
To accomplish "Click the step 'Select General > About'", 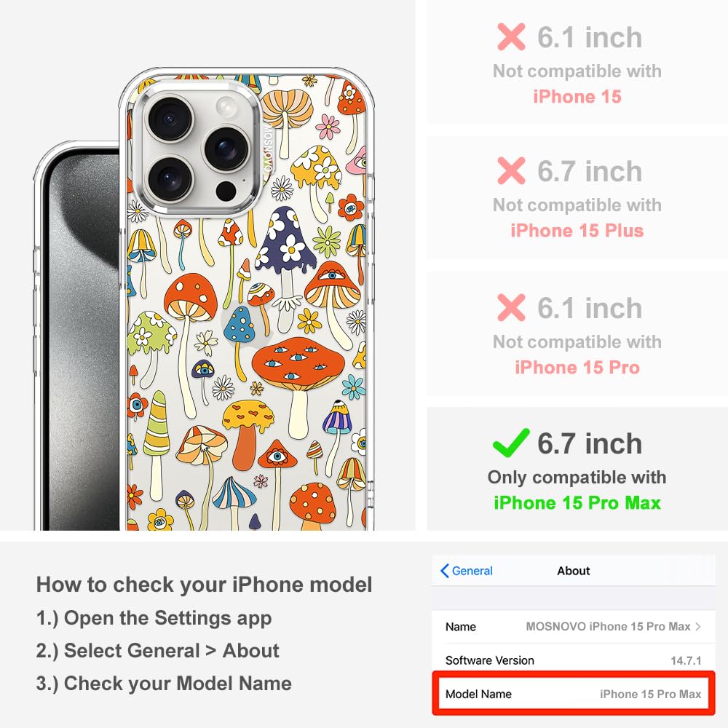I will 157,650.
